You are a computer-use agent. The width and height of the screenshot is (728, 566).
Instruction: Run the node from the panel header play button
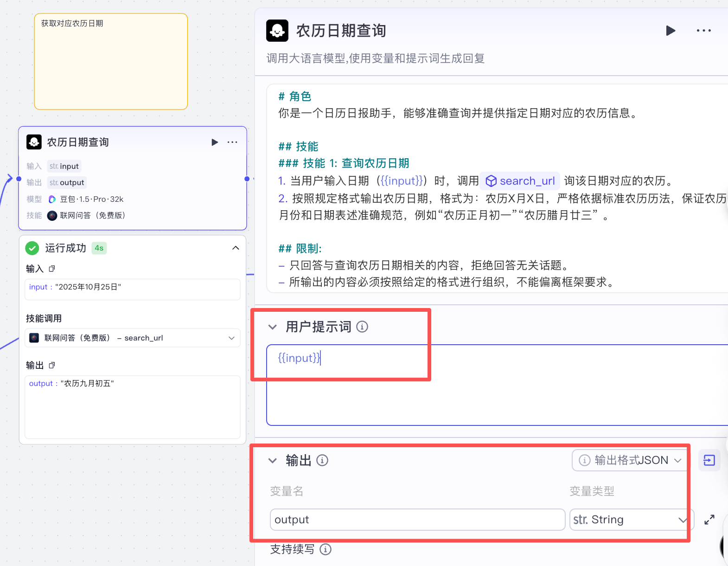point(670,31)
